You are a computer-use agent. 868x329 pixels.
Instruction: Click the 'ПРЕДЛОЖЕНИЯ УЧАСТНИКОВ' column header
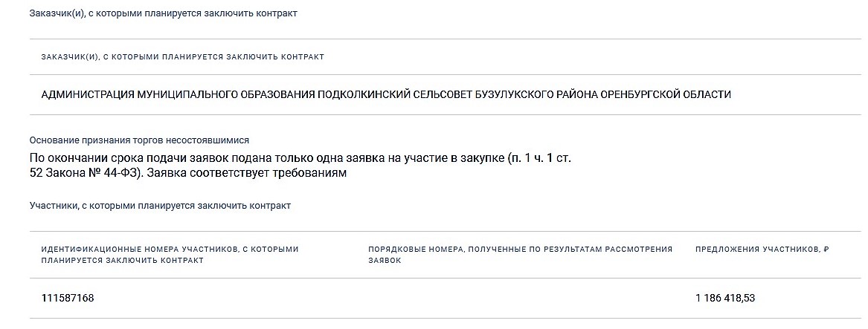click(756, 250)
